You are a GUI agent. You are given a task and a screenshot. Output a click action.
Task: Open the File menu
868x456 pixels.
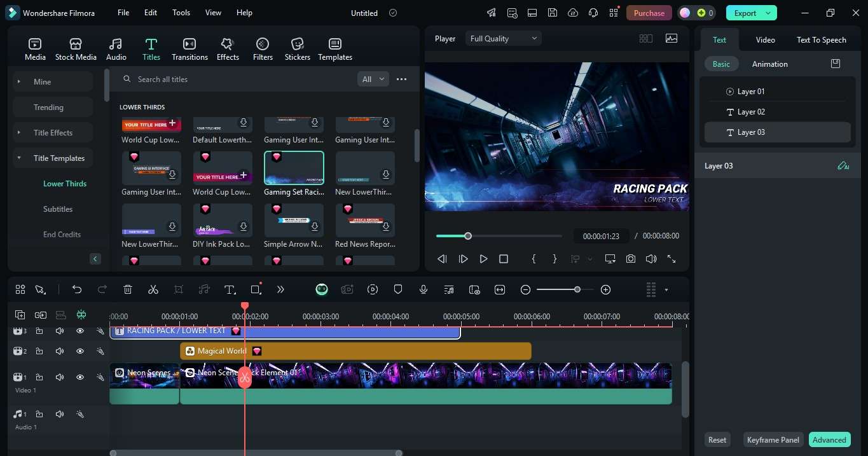(x=123, y=13)
